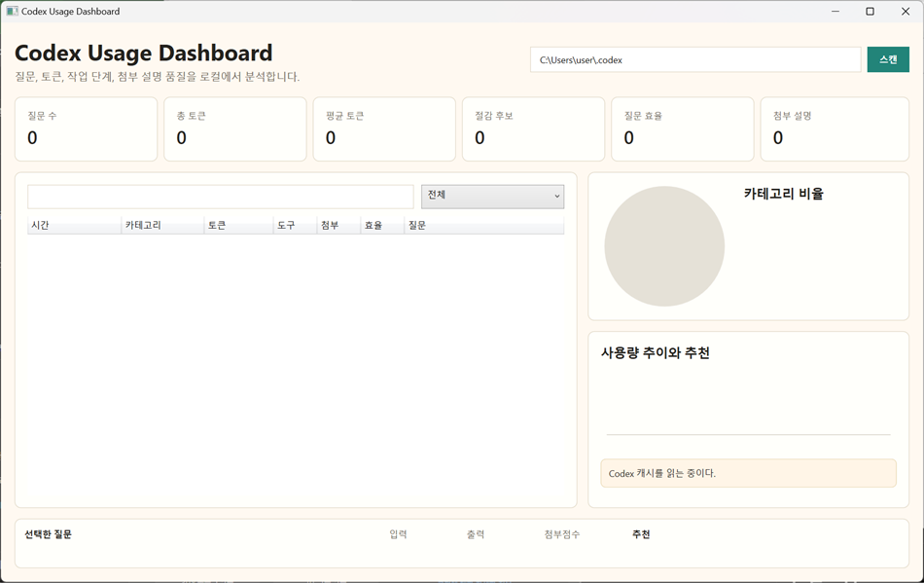
Task: Open the 전체 category filter dropdown
Action: [x=492, y=197]
